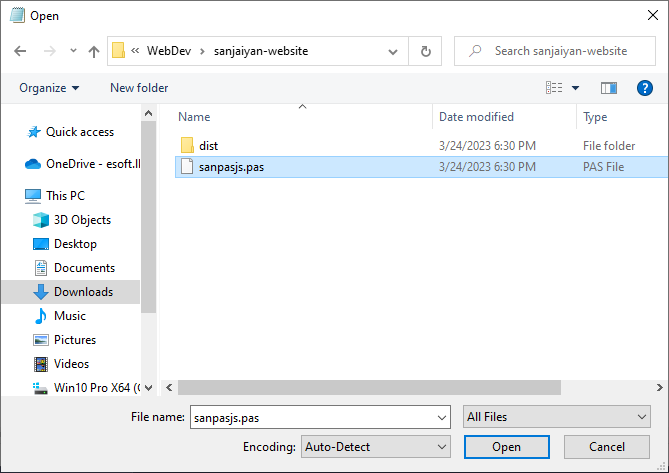
Task: Expand the Encoding Auto-Detect dropdown
Action: pyautogui.click(x=376, y=446)
